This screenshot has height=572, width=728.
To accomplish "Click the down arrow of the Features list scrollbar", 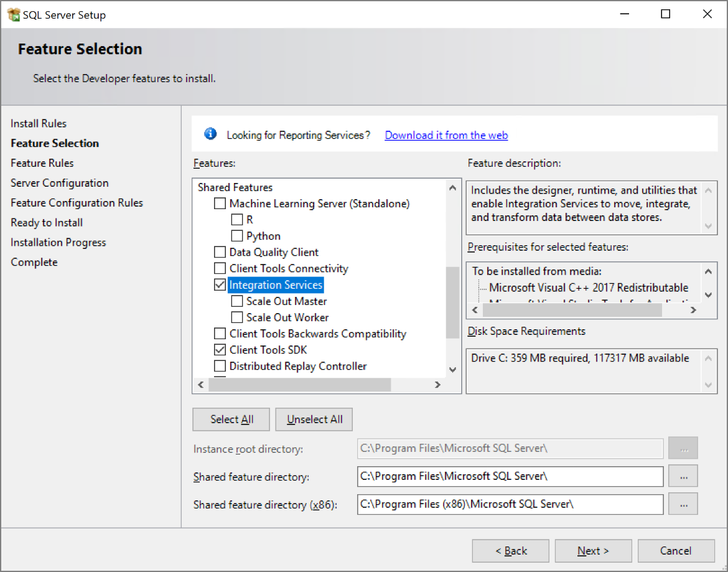I will click(x=452, y=370).
